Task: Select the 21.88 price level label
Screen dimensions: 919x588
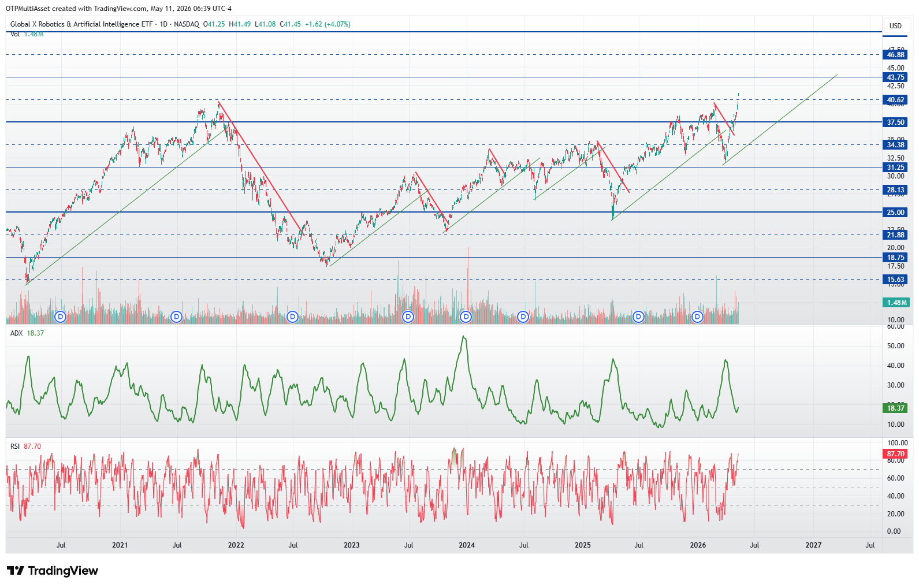Action: (x=895, y=235)
